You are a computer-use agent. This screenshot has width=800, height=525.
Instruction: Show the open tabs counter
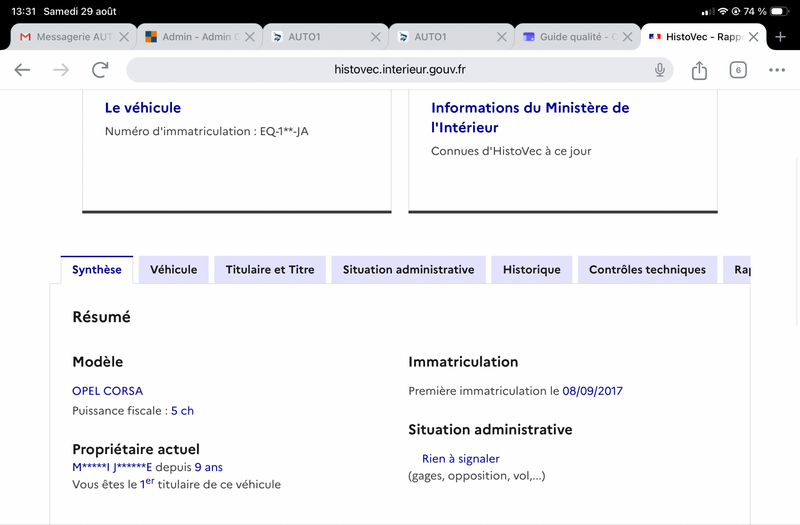738,70
